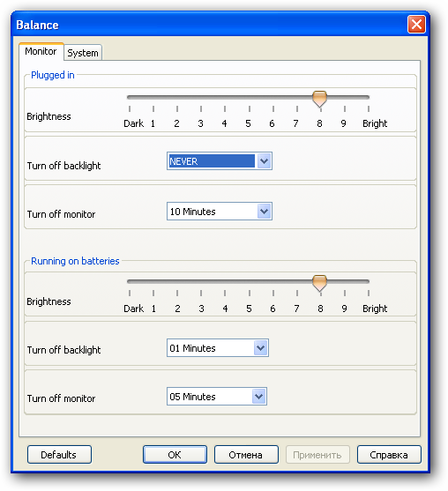Set battery brightness to level 2
Viewport: 448px width, 491px height.
point(177,281)
